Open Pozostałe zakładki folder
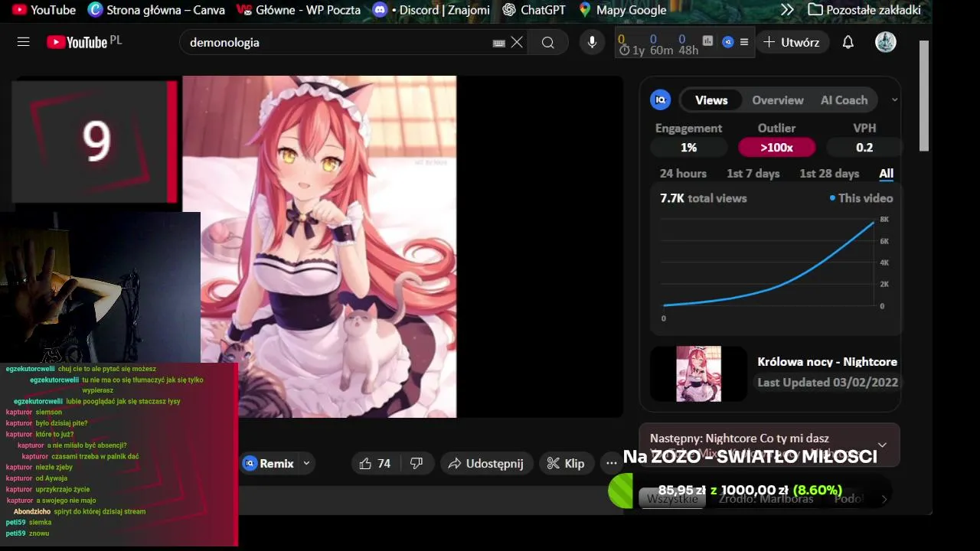This screenshot has width=980, height=551. (x=864, y=10)
